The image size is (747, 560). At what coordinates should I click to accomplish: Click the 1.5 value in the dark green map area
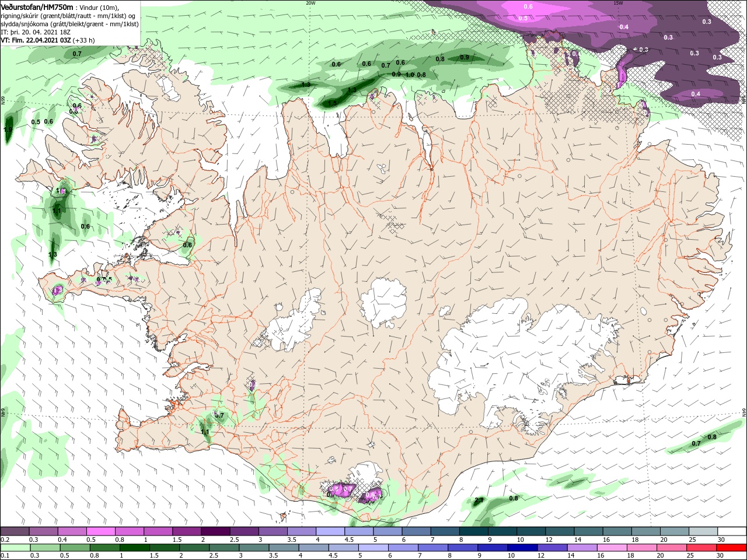[x=332, y=104]
